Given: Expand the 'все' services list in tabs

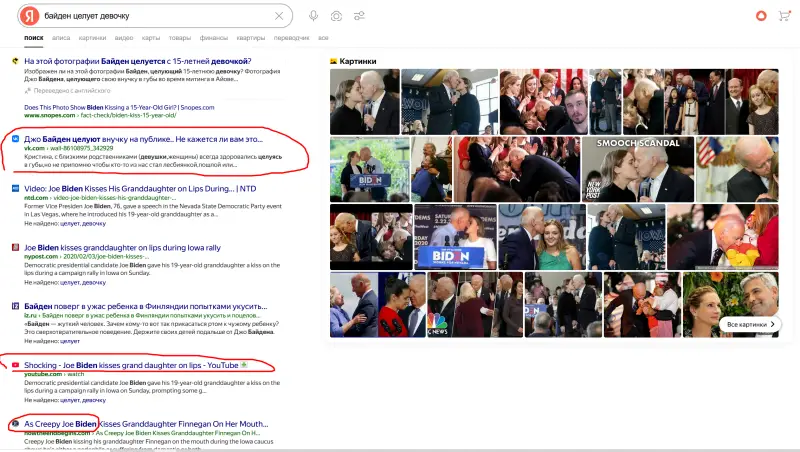Looking at the screenshot, I should tap(323, 37).
